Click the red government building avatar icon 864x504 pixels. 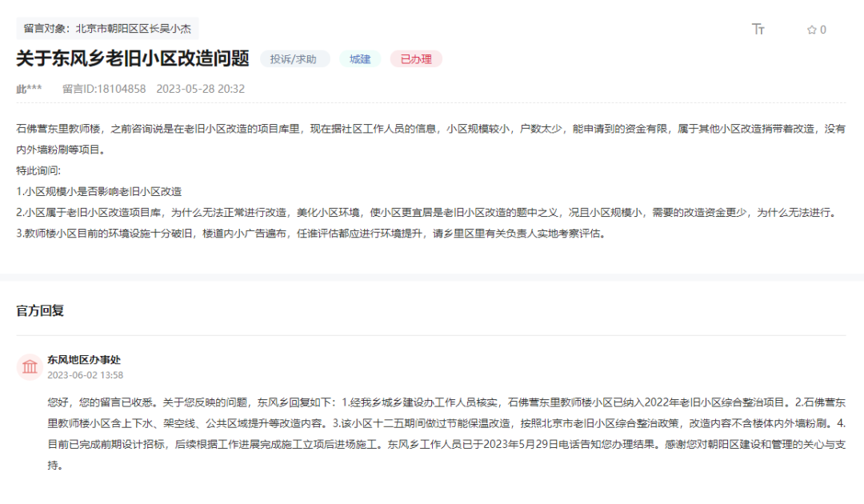30,367
